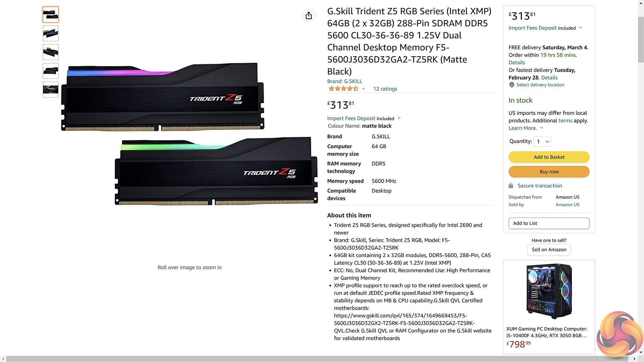Select the fifth product thumbnail
644x362 pixels.
[51, 89]
